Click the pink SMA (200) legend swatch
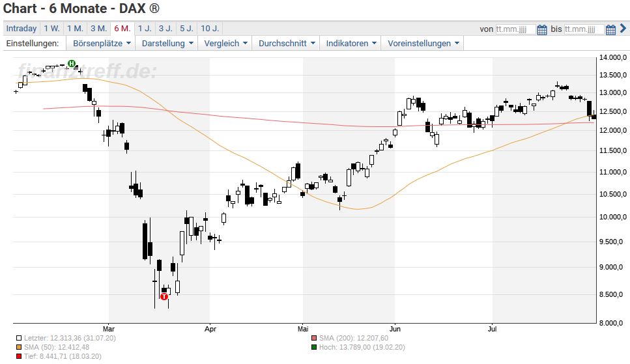The image size is (630, 364). [x=314, y=339]
